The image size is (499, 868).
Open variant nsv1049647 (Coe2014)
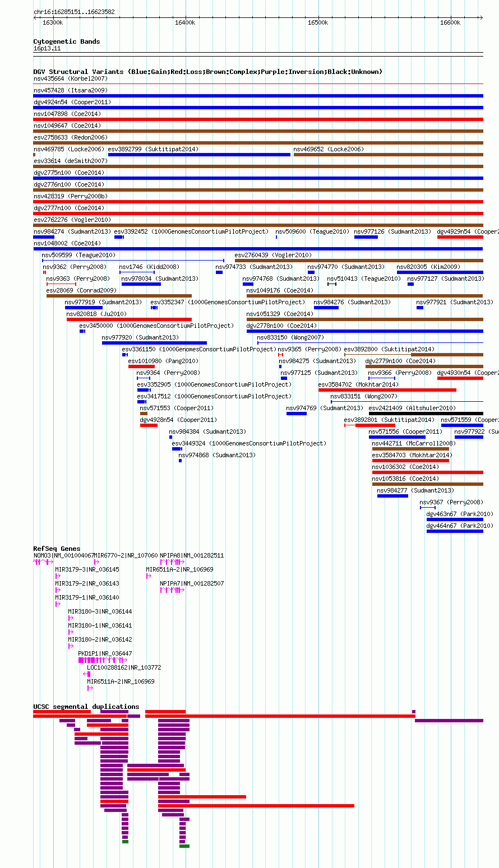[x=67, y=126]
